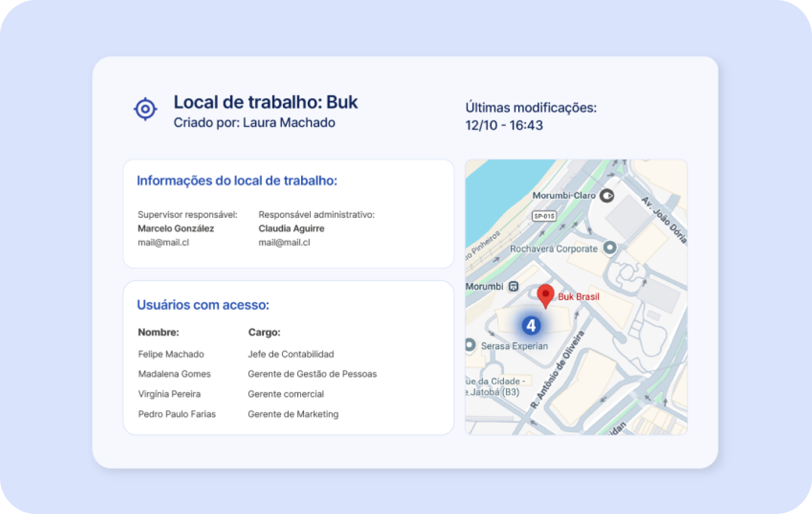Click the "Buk Brasil" map label
This screenshot has width=812, height=514.
point(578,297)
